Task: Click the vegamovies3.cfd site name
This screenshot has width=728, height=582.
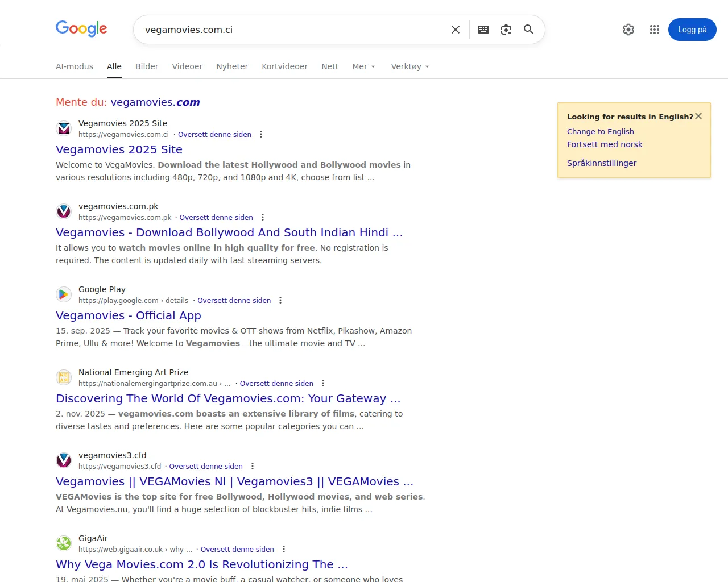Action: pos(113,455)
